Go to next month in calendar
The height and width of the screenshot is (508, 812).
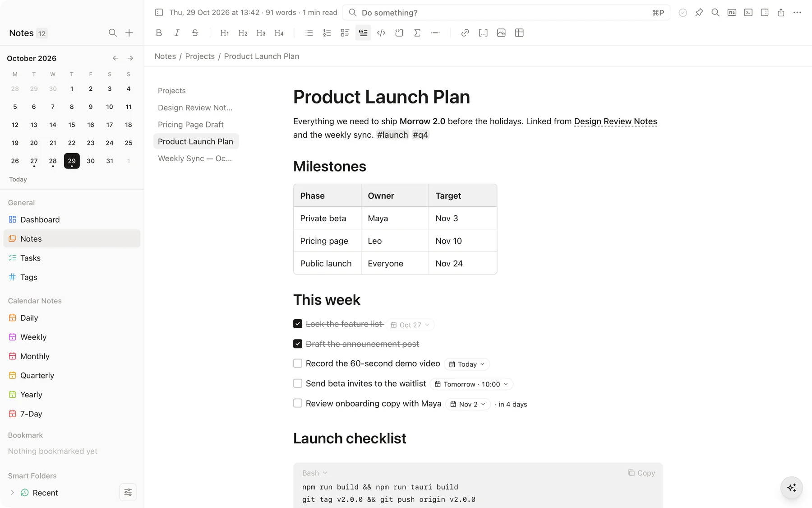[x=130, y=58]
